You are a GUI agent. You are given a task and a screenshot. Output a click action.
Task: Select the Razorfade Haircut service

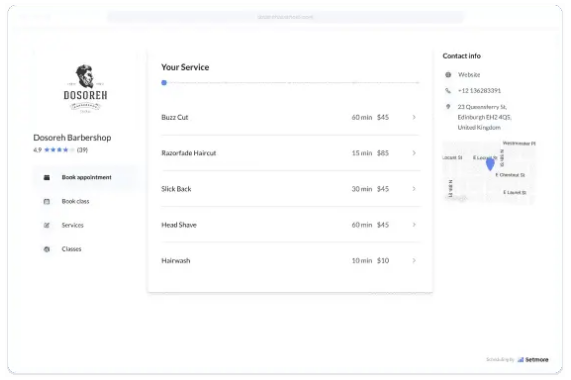pyautogui.click(x=290, y=153)
